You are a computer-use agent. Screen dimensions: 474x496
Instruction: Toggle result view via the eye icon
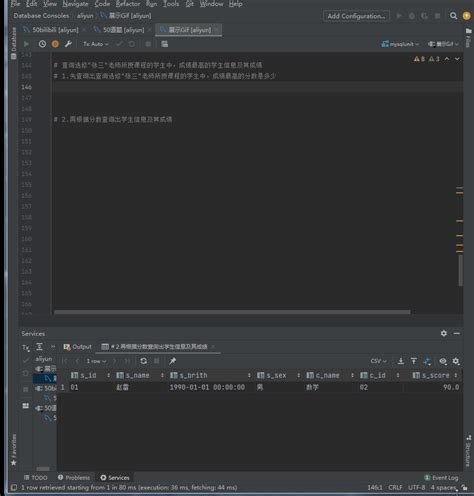443,361
